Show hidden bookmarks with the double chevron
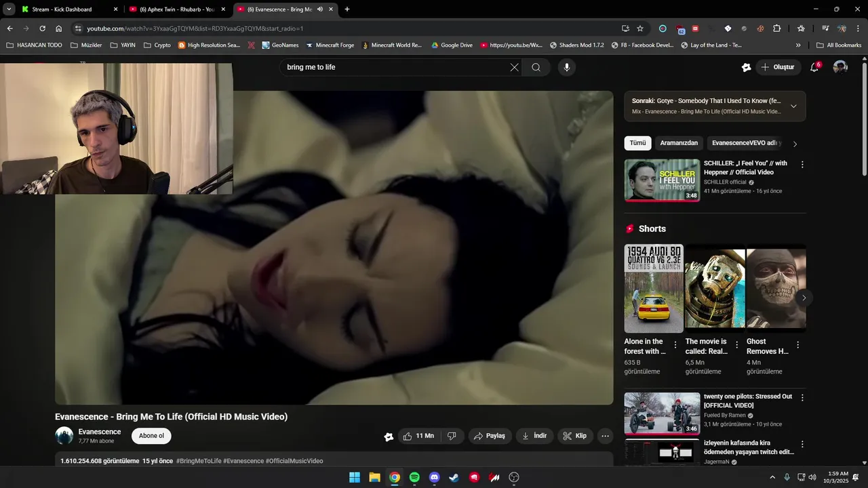 click(798, 45)
